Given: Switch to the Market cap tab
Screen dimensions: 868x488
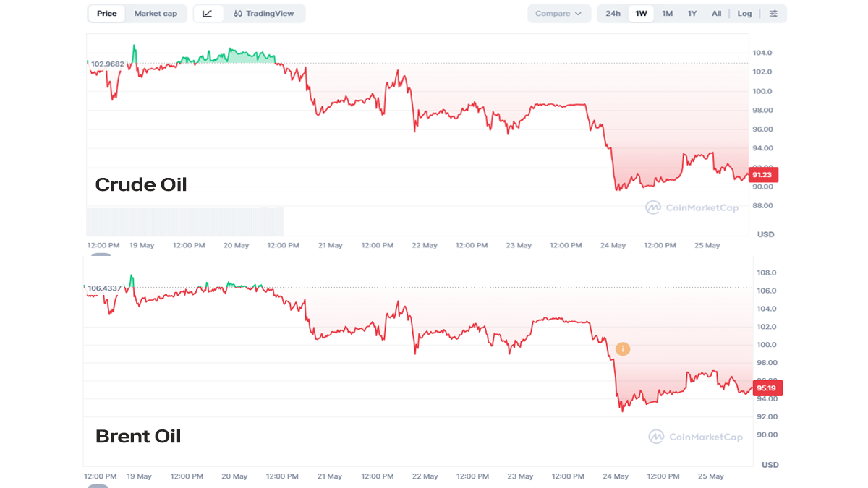Looking at the screenshot, I should (x=156, y=14).
